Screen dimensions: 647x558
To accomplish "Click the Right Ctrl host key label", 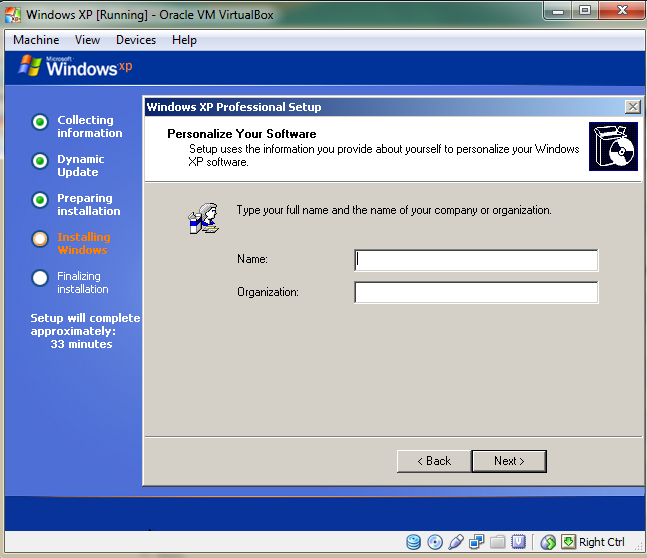I will 602,542.
